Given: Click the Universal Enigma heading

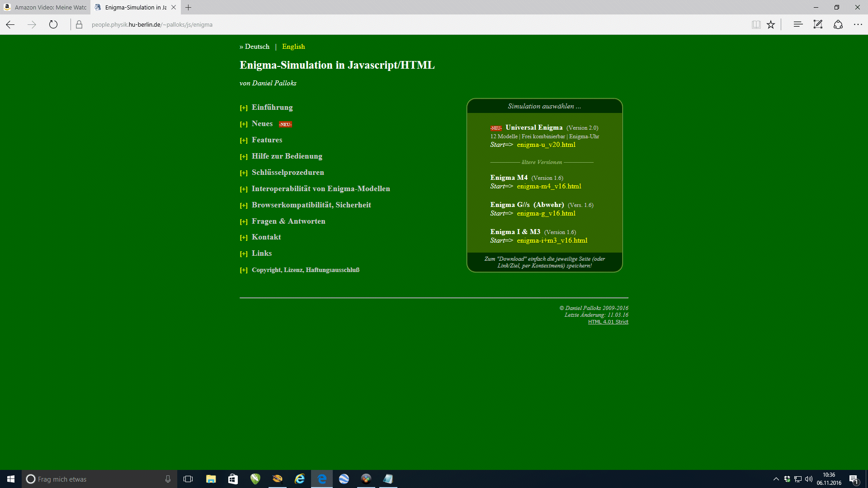Looking at the screenshot, I should [534, 127].
